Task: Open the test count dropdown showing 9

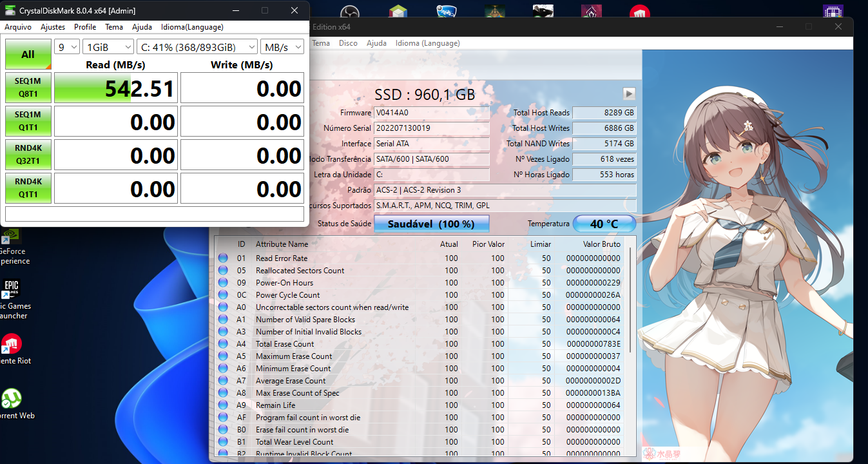Action: (x=67, y=47)
